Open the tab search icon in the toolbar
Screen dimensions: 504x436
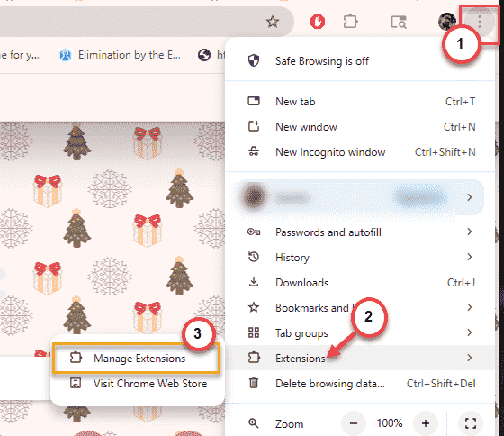coord(399,23)
